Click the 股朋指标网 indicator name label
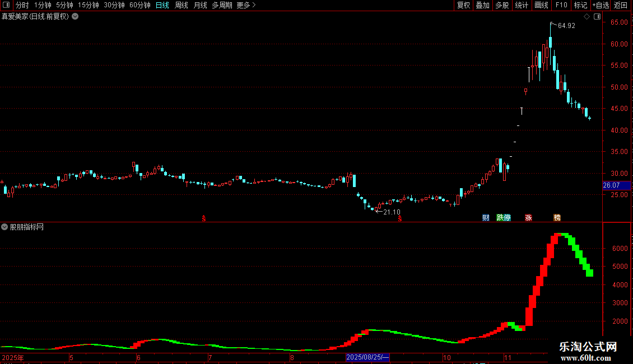Screen dimensions: 633x364 (x=27, y=227)
